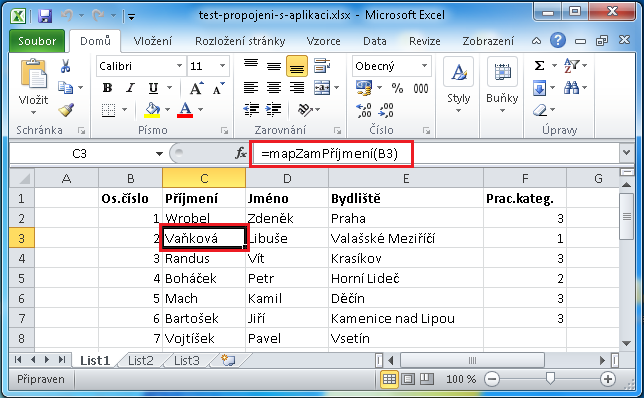This screenshot has height=398, width=644.
Task: Increase indent icon
Action: (274, 110)
